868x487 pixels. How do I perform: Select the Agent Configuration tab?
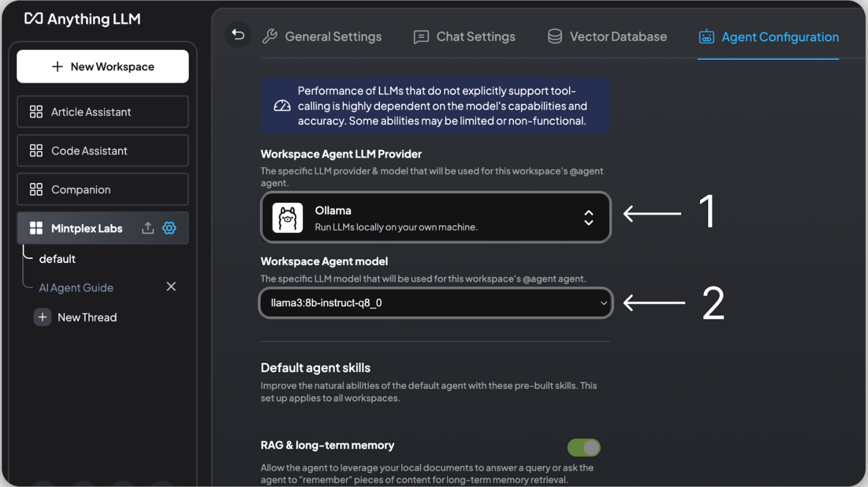click(769, 37)
